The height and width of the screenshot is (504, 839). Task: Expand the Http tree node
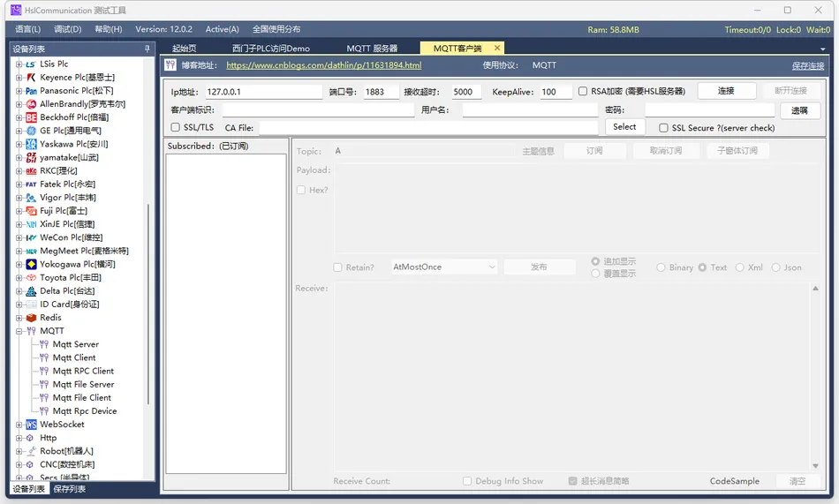(19, 438)
